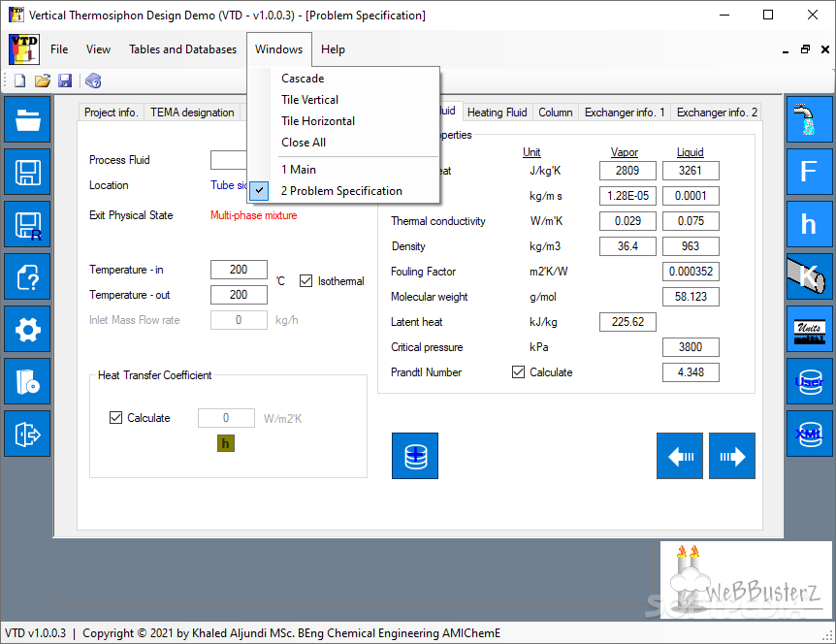The height and width of the screenshot is (644, 836).
Task: Click the New file toolbar icon
Action: pos(19,81)
